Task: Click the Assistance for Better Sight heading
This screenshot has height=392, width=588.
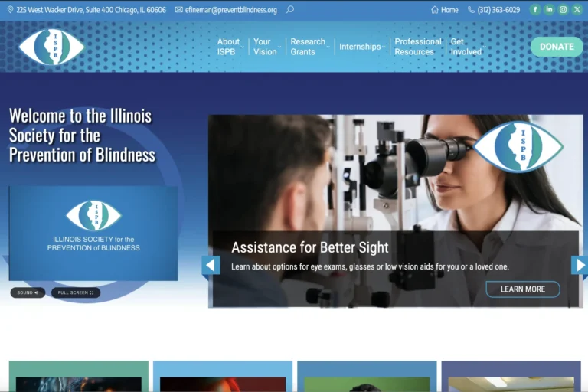Action: click(310, 247)
